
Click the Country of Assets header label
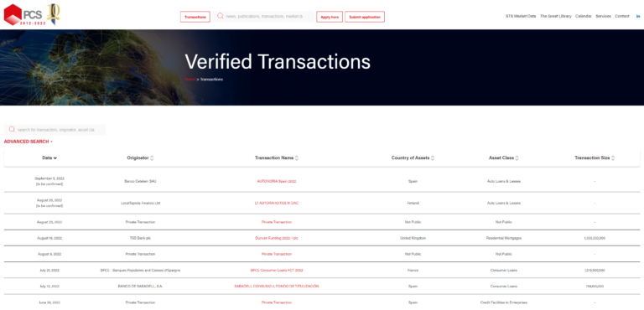coord(410,158)
